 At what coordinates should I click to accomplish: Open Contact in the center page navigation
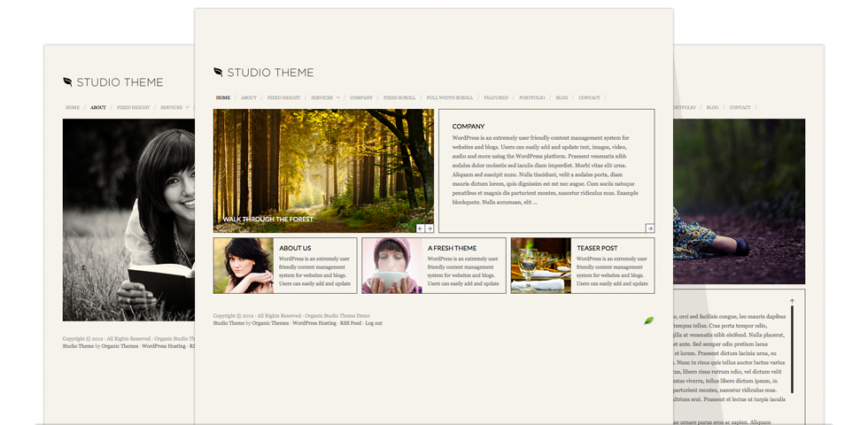pos(590,98)
